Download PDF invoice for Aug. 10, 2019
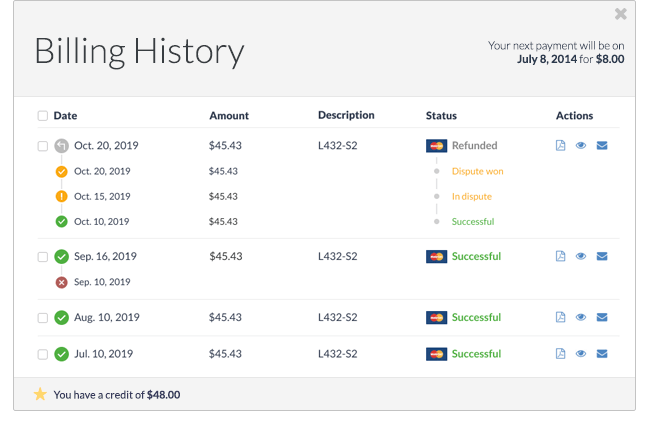Viewport: 650px width, 430px height. pyautogui.click(x=561, y=317)
